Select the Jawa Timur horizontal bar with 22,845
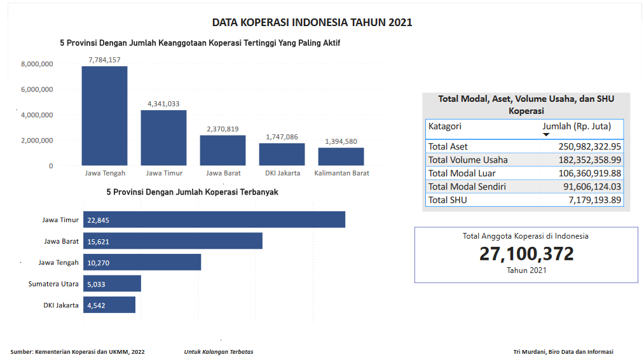The width and height of the screenshot is (644, 364). (214, 220)
